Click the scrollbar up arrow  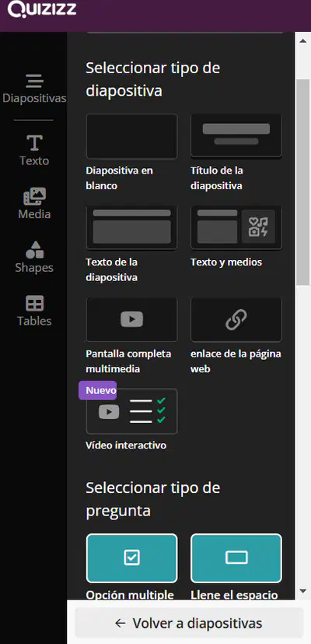pos(303,40)
